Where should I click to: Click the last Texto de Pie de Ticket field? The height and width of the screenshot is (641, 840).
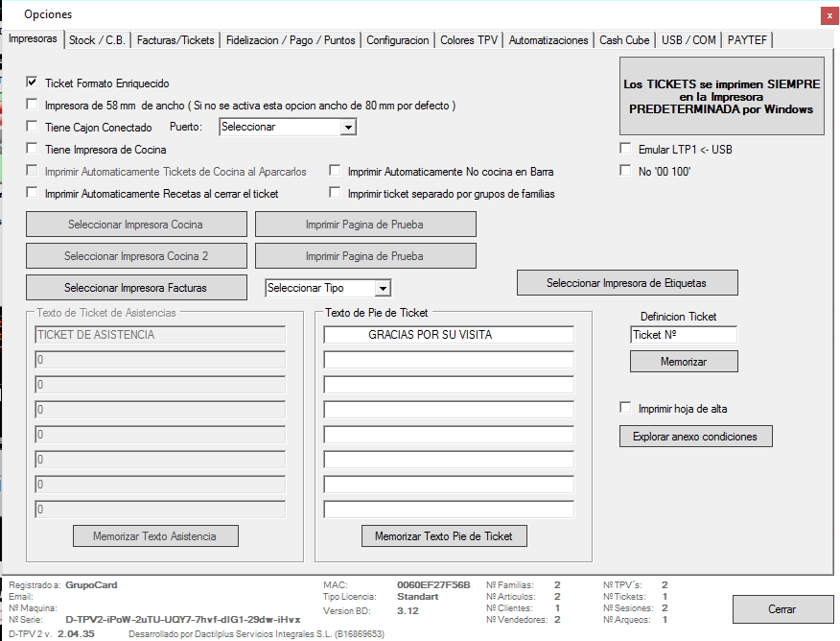tap(449, 510)
